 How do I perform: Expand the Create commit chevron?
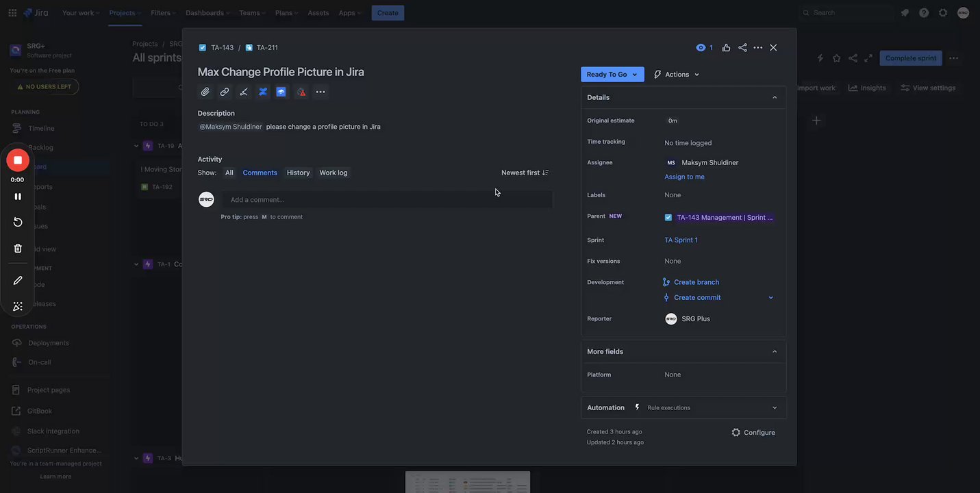coord(770,298)
